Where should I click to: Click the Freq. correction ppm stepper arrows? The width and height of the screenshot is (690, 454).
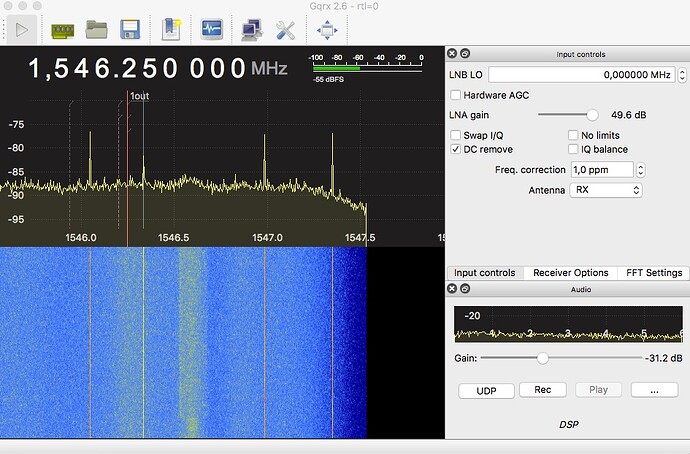pos(641,170)
